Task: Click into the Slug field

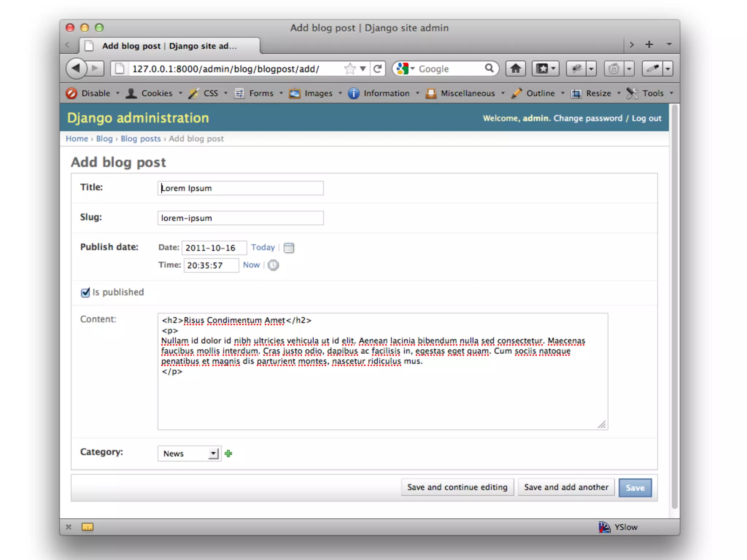Action: pos(240,218)
